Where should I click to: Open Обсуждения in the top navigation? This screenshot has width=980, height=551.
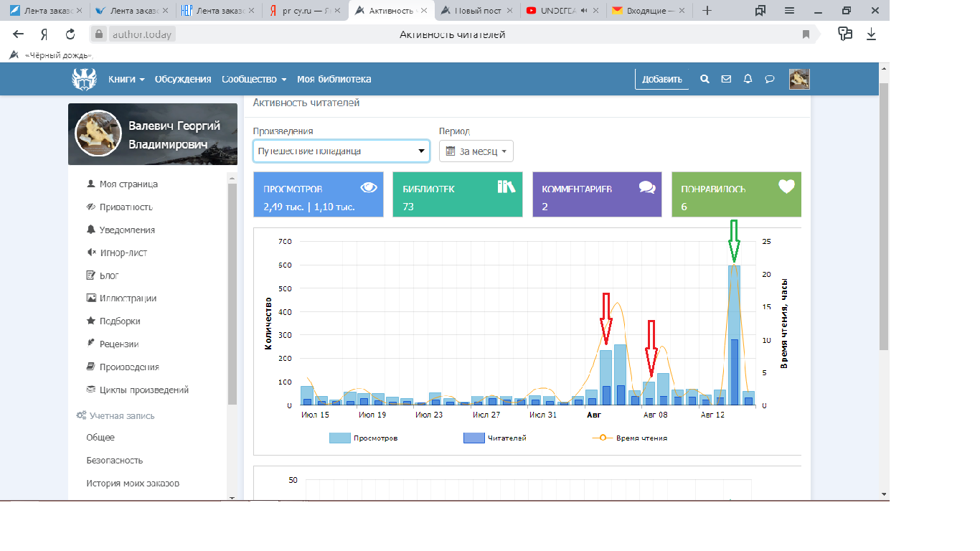pyautogui.click(x=183, y=80)
